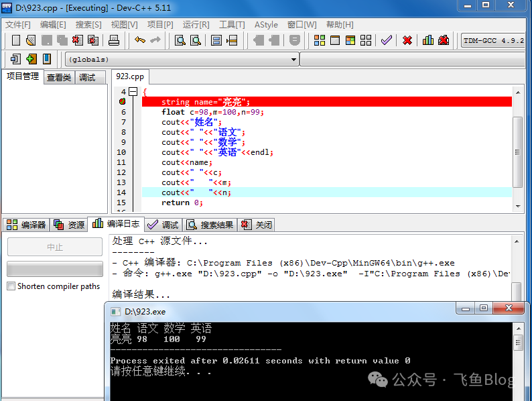The height and width of the screenshot is (401, 532).
Task: Toggle the Shorten compiler paths checkbox
Action: pyautogui.click(x=11, y=286)
